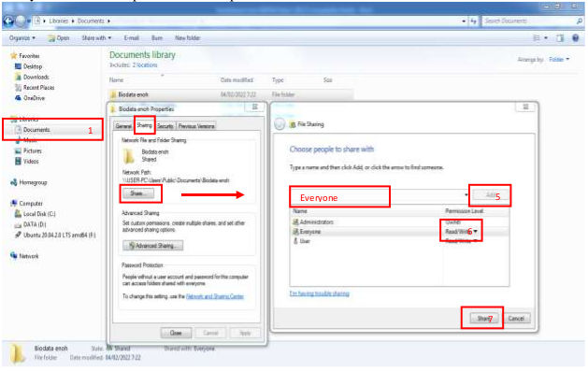Screen dimensions: 588x371
Task: Open Ubuntu 20.04.2.0 LTS drive (F:)
Action: [x=55, y=235]
